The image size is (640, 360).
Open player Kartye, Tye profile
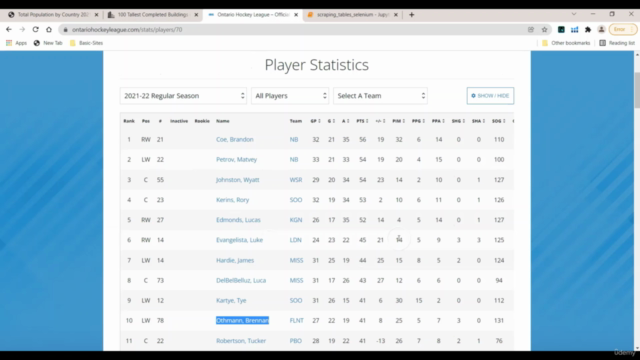[x=231, y=300]
